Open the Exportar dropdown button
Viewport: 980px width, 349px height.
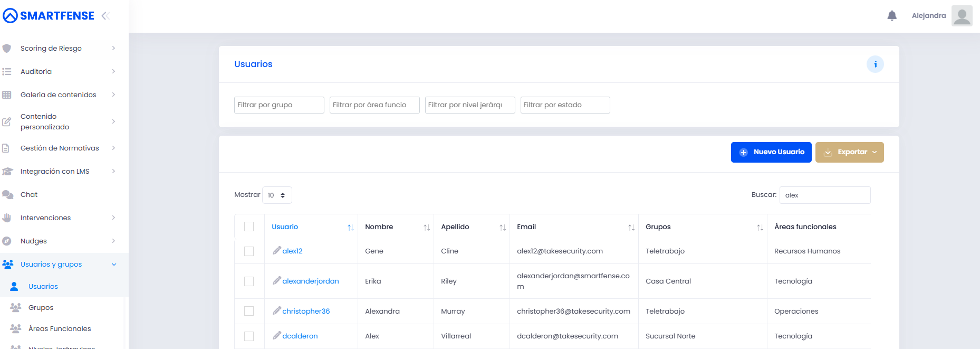coord(850,152)
